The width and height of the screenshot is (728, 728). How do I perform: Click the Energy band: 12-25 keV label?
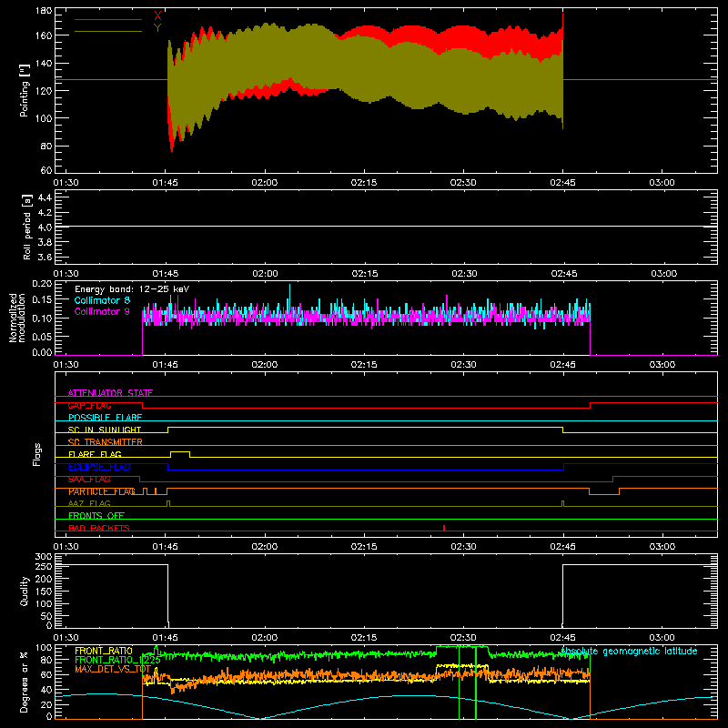click(132, 289)
